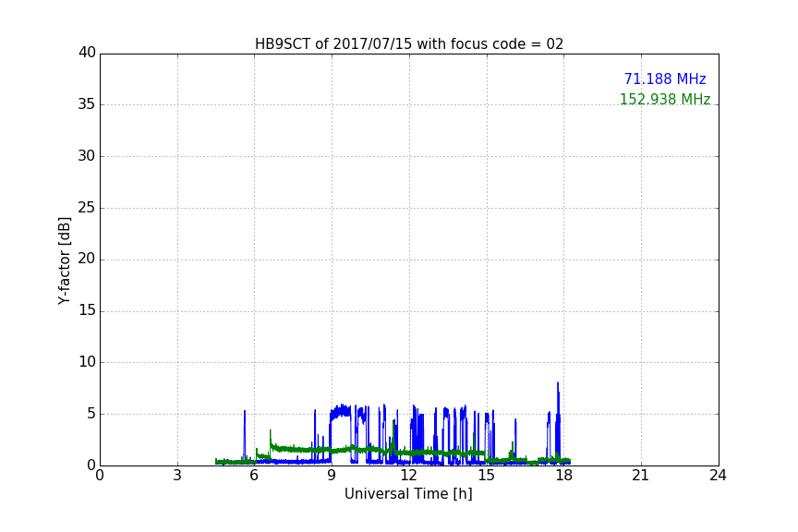Click the 'Universal Time [h]' axis label

[408, 494]
